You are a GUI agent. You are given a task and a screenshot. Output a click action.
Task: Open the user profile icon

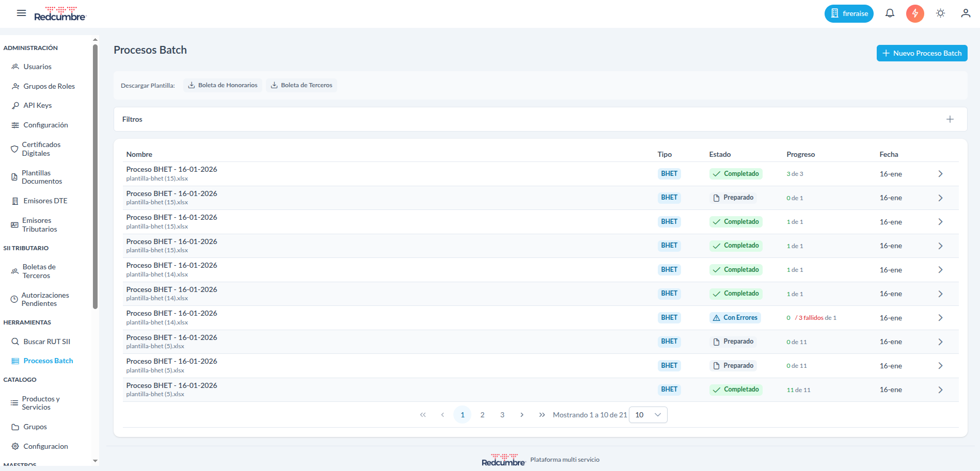point(965,13)
